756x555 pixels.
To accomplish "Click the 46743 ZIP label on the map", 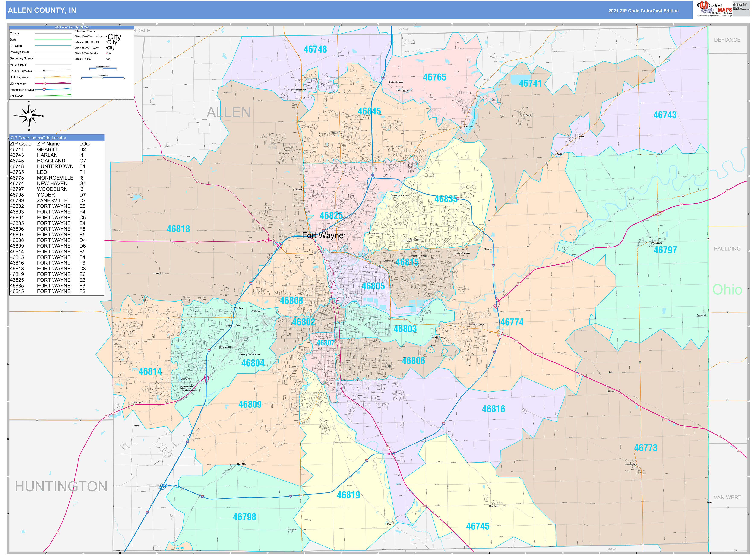I will [x=665, y=115].
